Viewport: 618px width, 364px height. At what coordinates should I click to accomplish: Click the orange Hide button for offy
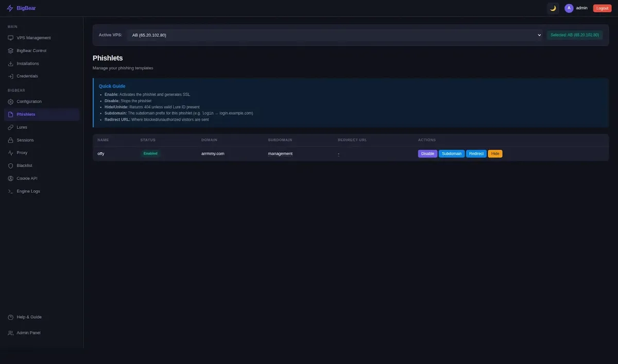pyautogui.click(x=495, y=153)
